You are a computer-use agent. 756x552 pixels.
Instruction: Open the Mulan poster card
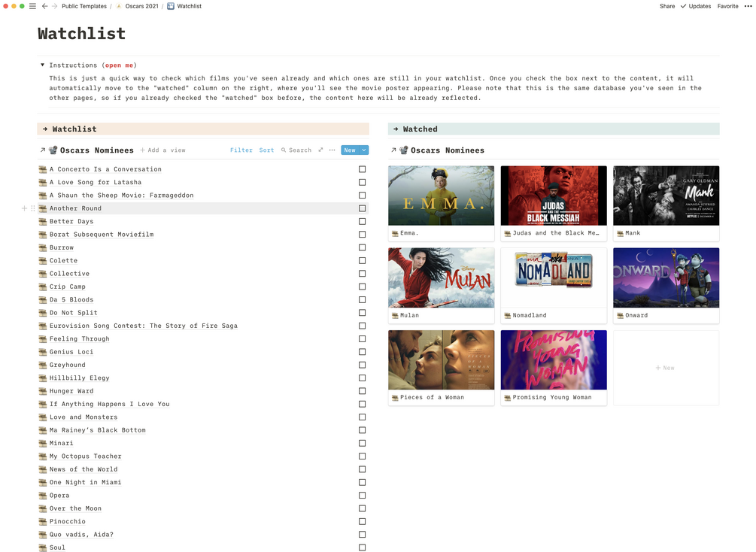pos(441,286)
